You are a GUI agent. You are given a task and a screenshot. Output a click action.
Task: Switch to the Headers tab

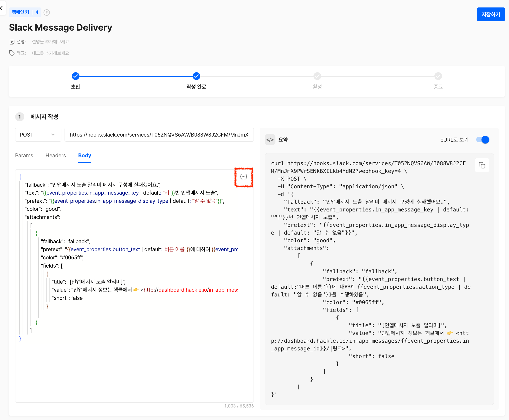pos(56,155)
